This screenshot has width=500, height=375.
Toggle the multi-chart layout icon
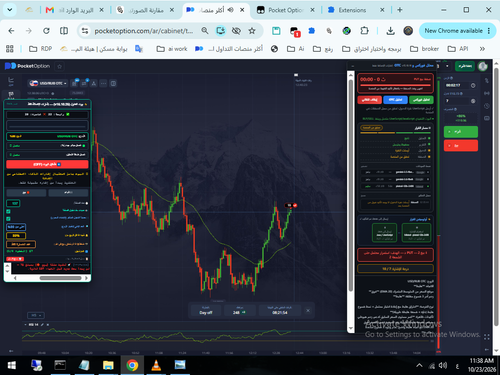(x=113, y=83)
